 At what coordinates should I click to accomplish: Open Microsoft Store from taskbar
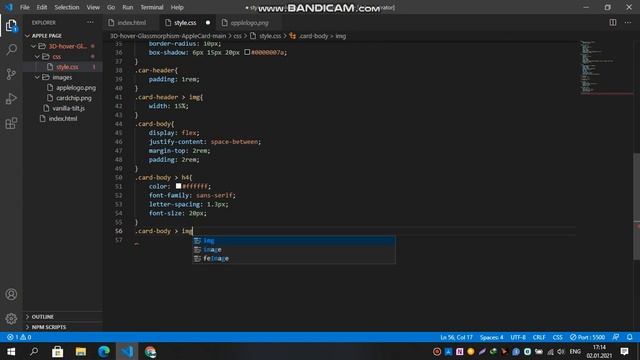tap(58, 351)
